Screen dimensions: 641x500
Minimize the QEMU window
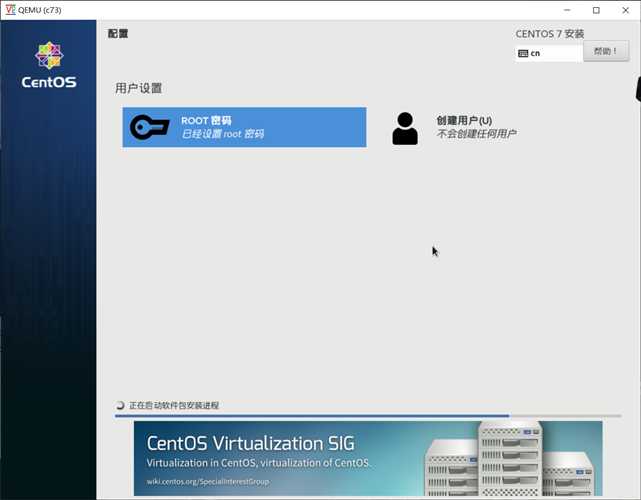pyautogui.click(x=567, y=10)
